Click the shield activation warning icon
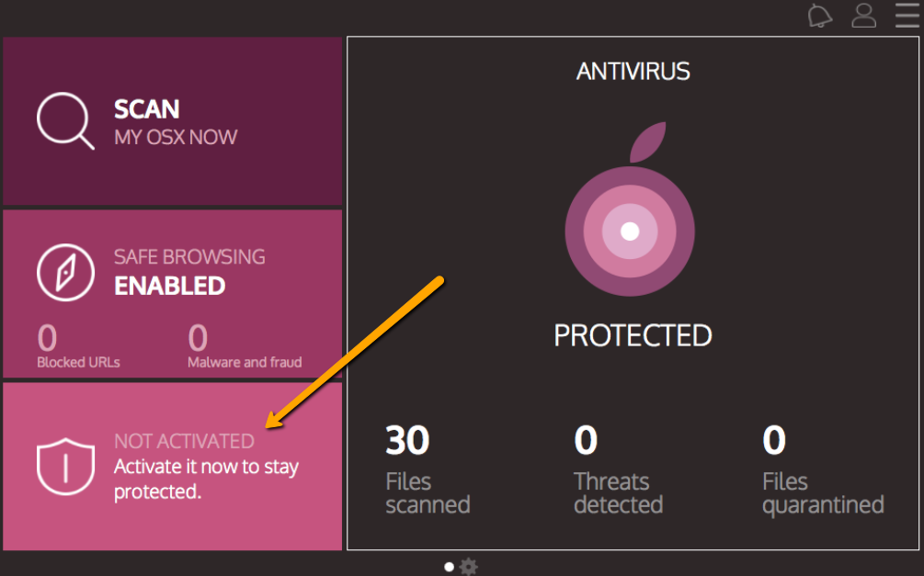This screenshot has height=576, width=924. [x=65, y=467]
